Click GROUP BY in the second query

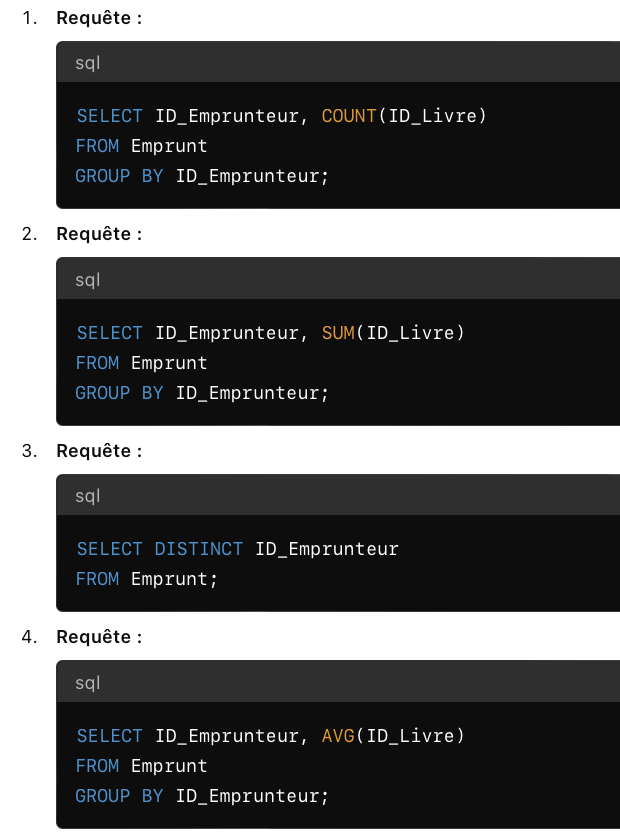(119, 393)
